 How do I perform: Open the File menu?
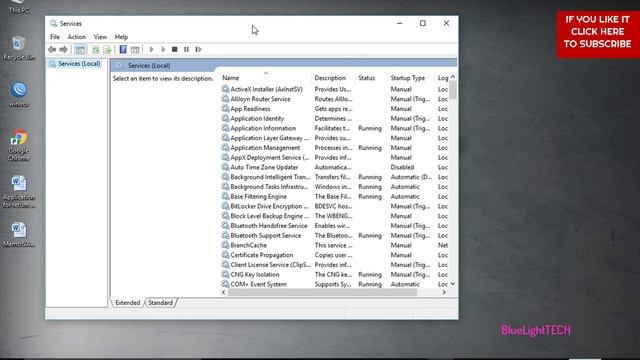(55, 37)
